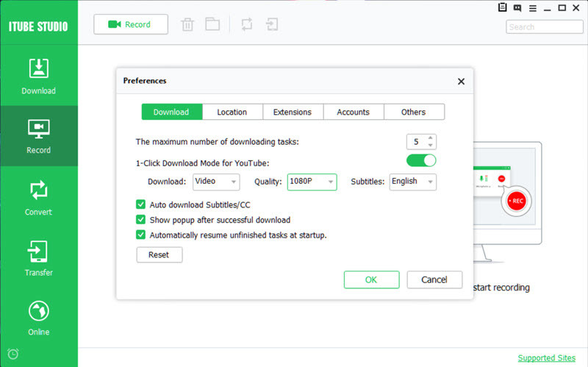Open the Download section in sidebar
The height and width of the screenshot is (367, 588).
39,76
